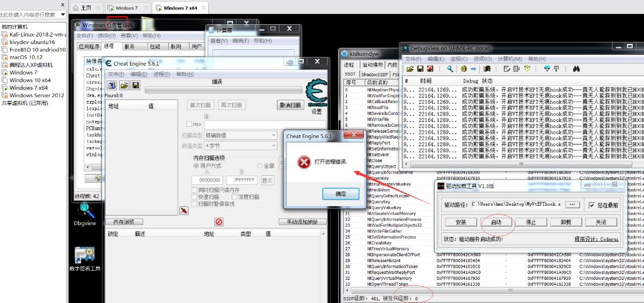Click the DebugView time format icon
Viewport: 644px width, 303px height.
tap(516, 69)
